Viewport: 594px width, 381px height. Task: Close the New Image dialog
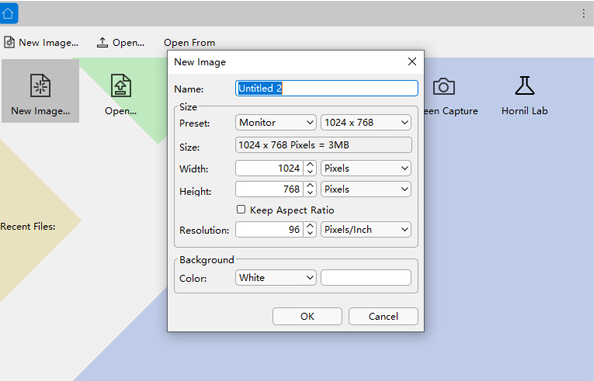tap(412, 61)
